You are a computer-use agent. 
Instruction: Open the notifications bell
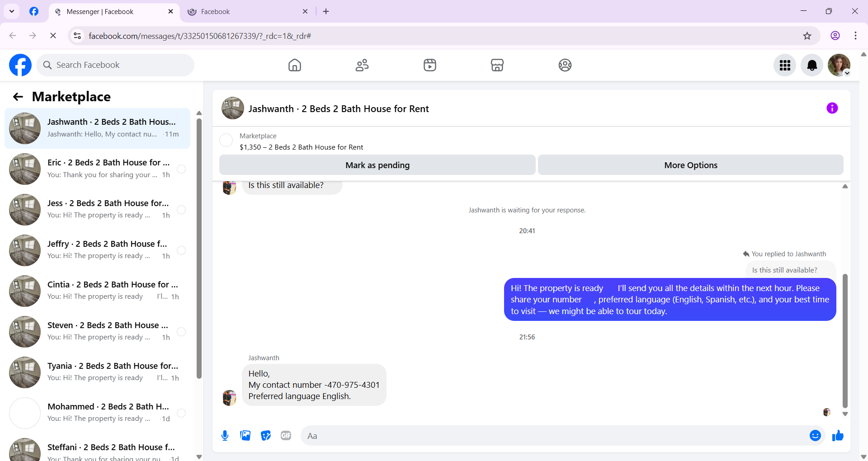(812, 65)
